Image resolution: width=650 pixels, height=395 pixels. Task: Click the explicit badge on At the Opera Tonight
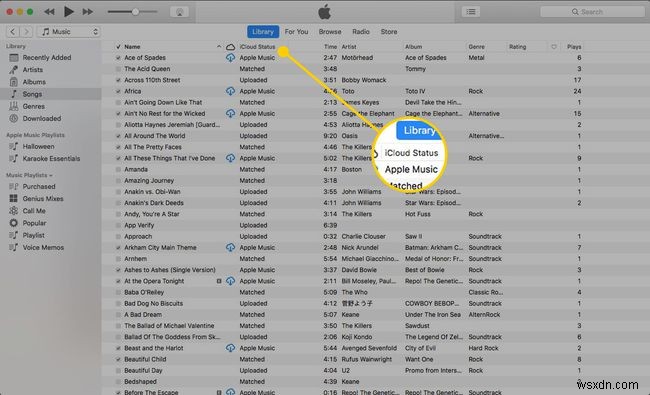pos(219,281)
